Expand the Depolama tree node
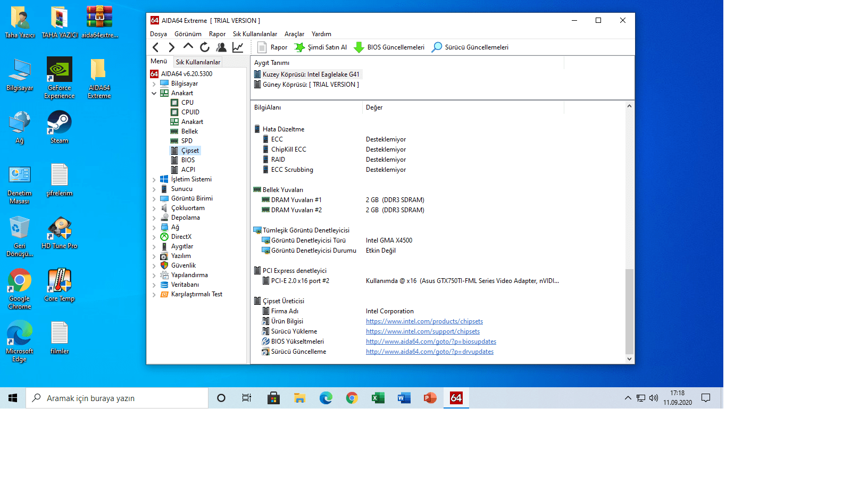 point(154,218)
